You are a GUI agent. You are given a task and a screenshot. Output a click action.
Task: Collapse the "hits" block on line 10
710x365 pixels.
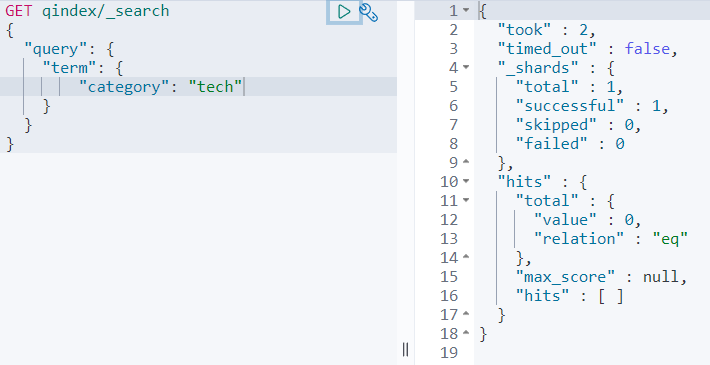click(x=466, y=182)
